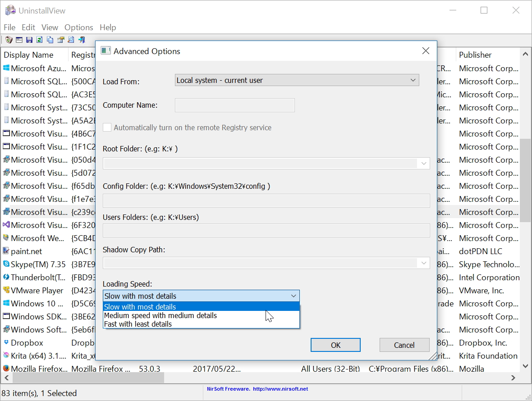Sort by the Publisher column header
This screenshot has width=532, height=401.
coord(488,55)
